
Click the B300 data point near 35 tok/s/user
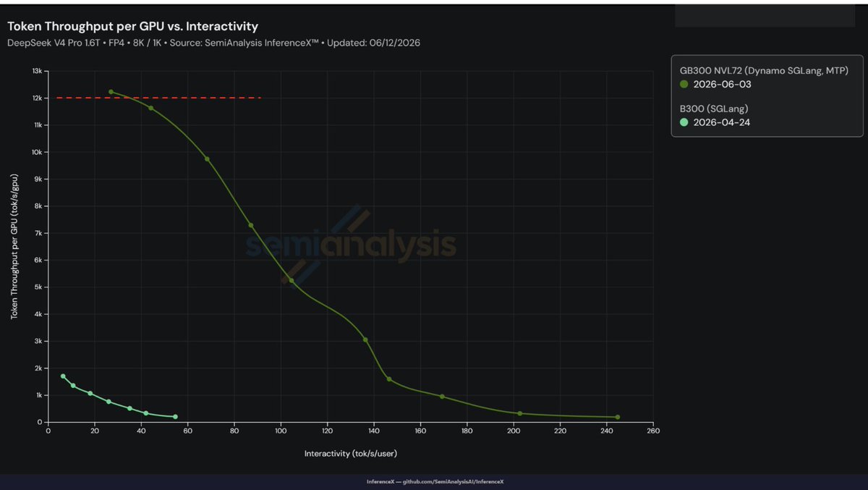click(129, 408)
